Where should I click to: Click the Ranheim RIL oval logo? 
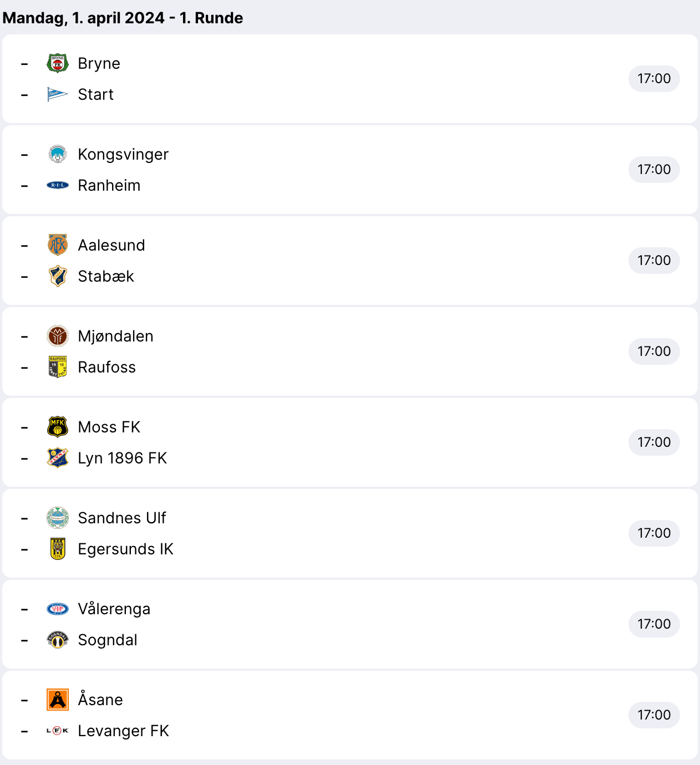[x=58, y=185]
